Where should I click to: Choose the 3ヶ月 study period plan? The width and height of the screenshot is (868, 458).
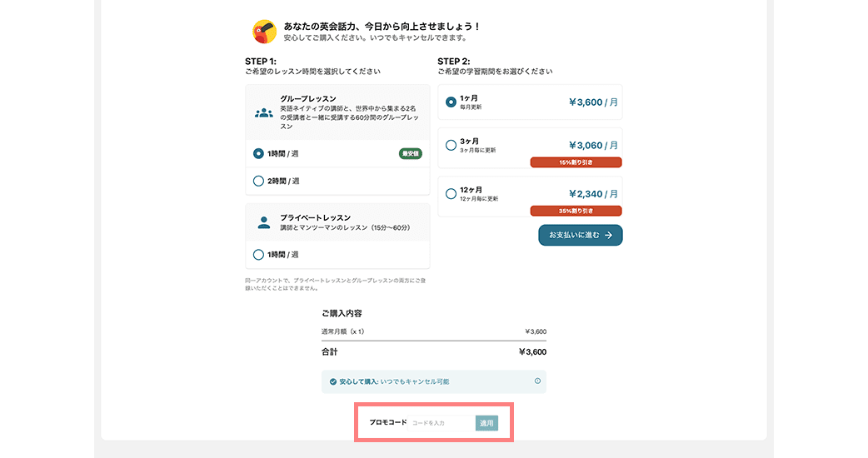click(x=451, y=146)
